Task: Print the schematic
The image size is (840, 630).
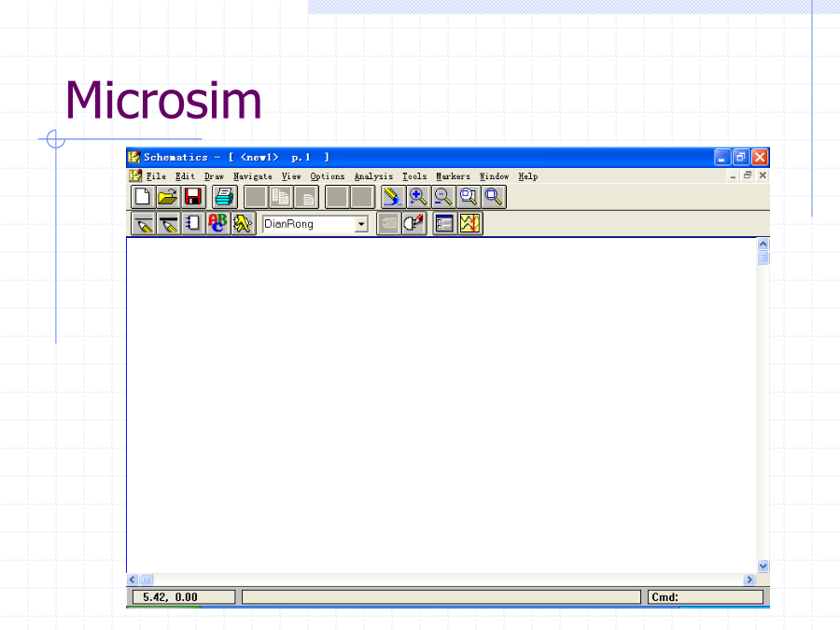Action: tap(224, 197)
